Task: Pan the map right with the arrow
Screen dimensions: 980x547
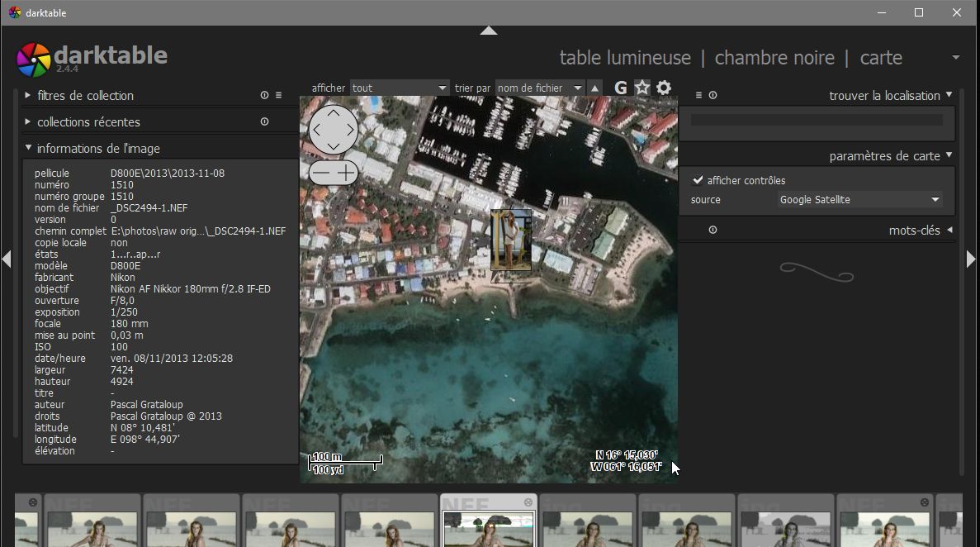Action: 350,130
